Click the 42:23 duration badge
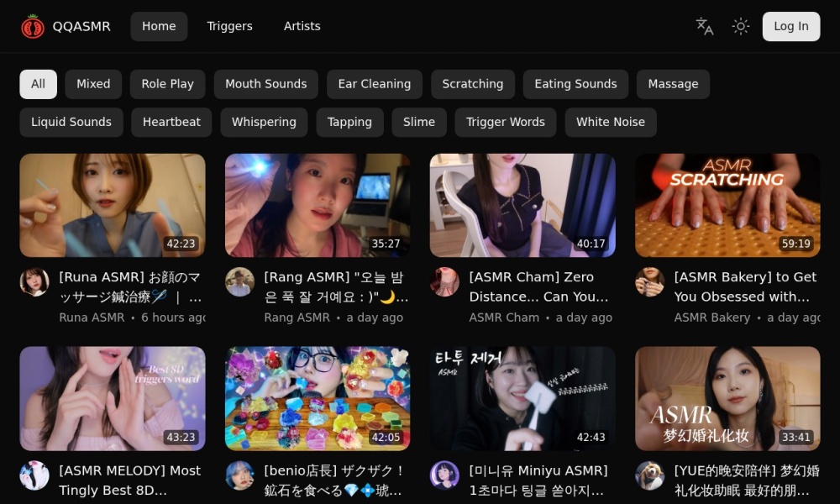The image size is (840, 504). pos(181,244)
